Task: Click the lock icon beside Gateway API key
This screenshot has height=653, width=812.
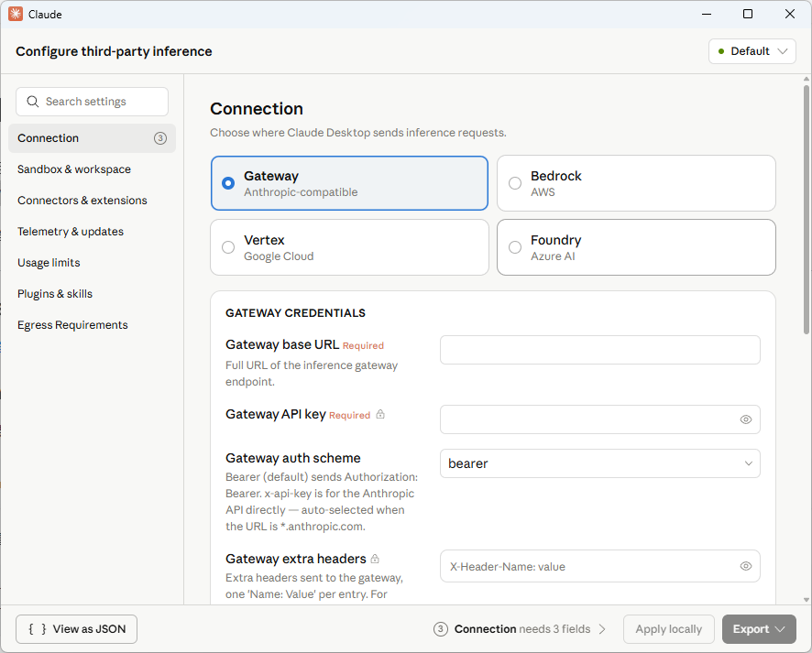Action: [380, 414]
